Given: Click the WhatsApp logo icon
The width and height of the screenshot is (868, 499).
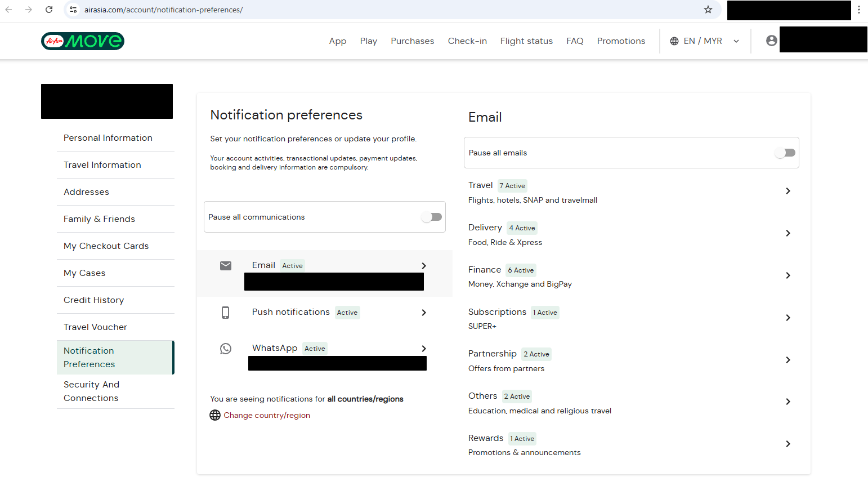Looking at the screenshot, I should [226, 349].
